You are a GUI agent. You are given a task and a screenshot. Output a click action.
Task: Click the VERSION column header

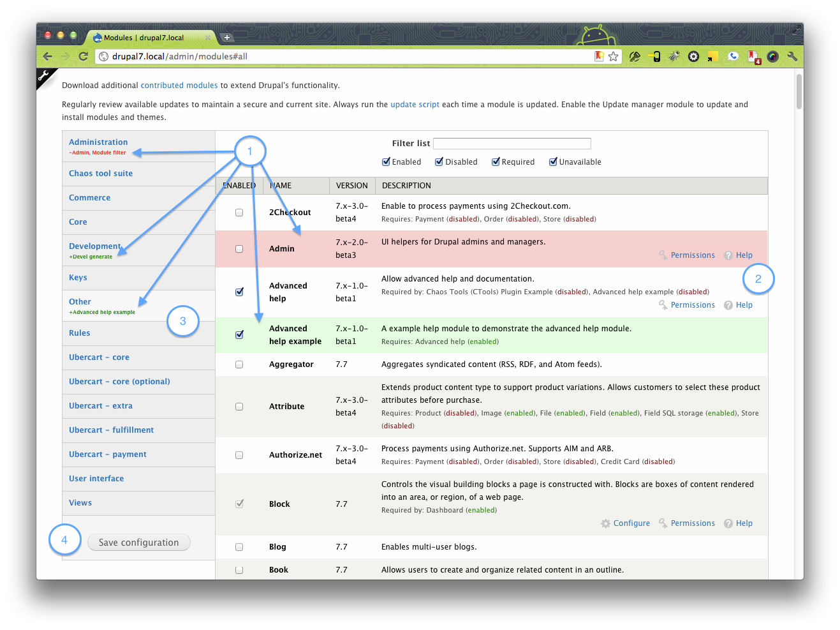point(352,186)
